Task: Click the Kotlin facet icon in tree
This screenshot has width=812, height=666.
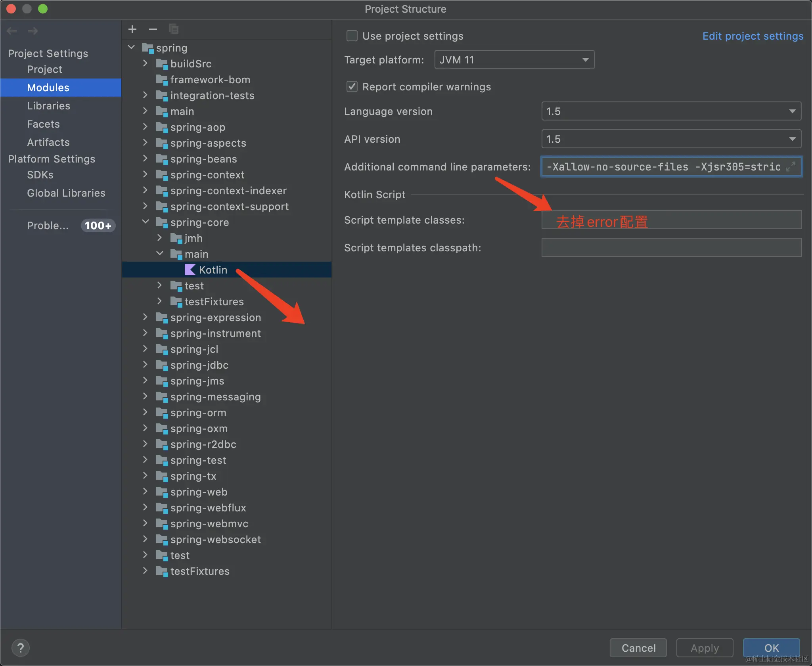Action: click(x=190, y=270)
